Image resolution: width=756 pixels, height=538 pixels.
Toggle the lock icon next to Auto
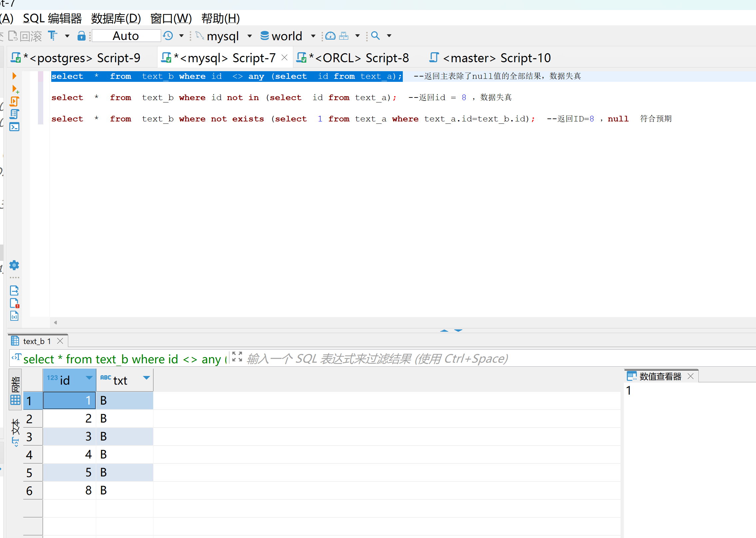click(x=81, y=36)
